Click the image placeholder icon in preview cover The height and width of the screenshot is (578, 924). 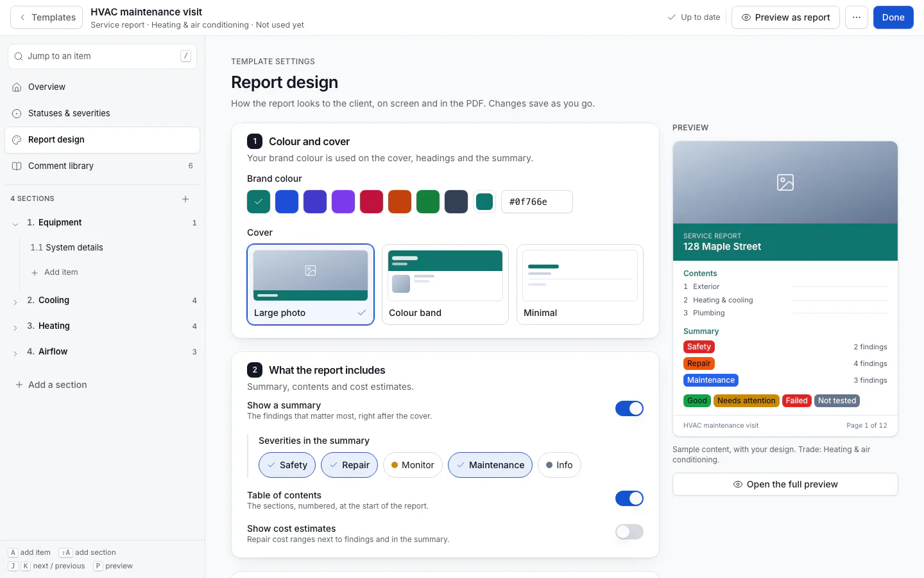click(785, 182)
